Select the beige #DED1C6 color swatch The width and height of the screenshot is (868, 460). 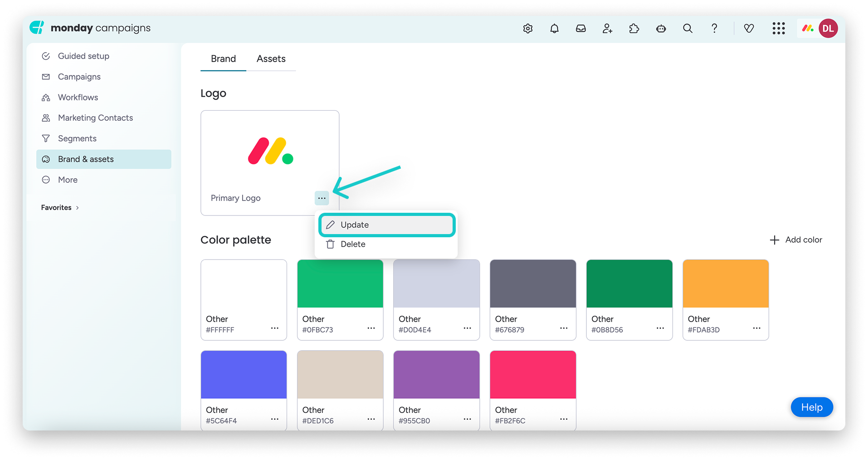[340, 375]
